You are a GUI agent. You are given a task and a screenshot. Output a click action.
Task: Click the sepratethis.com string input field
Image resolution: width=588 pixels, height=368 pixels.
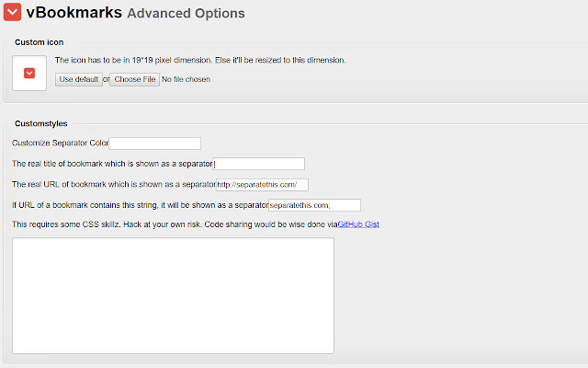pyautogui.click(x=314, y=204)
